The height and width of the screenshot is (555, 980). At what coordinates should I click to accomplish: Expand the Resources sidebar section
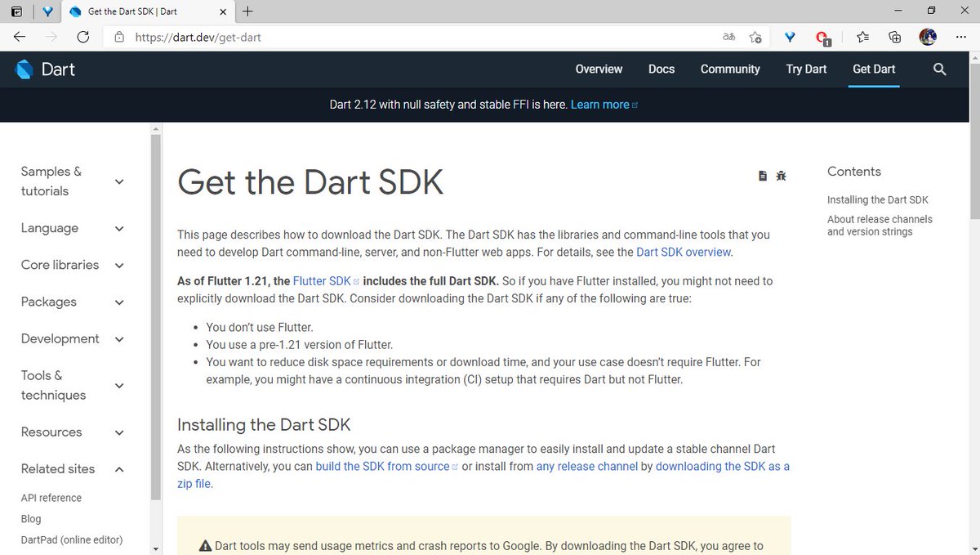pyautogui.click(x=73, y=432)
